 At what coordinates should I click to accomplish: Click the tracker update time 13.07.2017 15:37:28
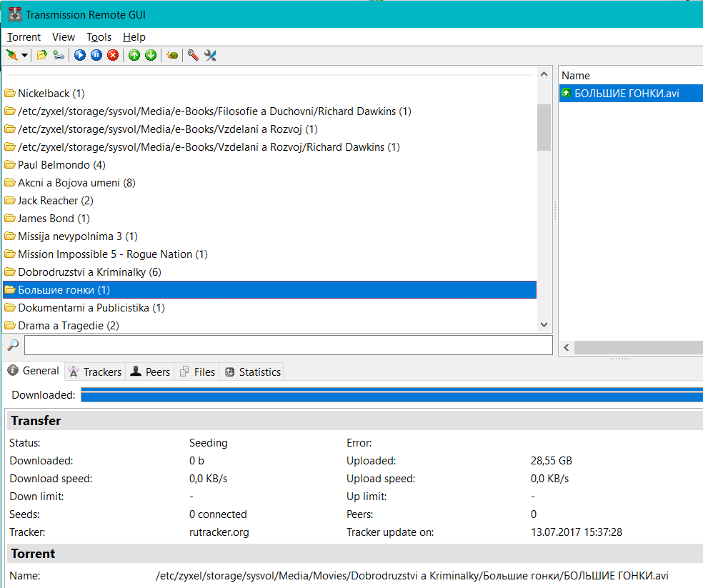[x=577, y=532]
